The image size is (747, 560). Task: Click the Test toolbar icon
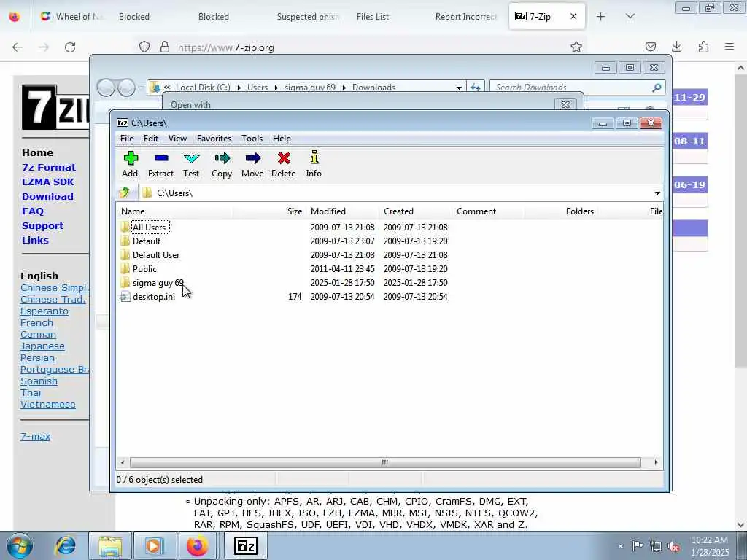(x=192, y=164)
